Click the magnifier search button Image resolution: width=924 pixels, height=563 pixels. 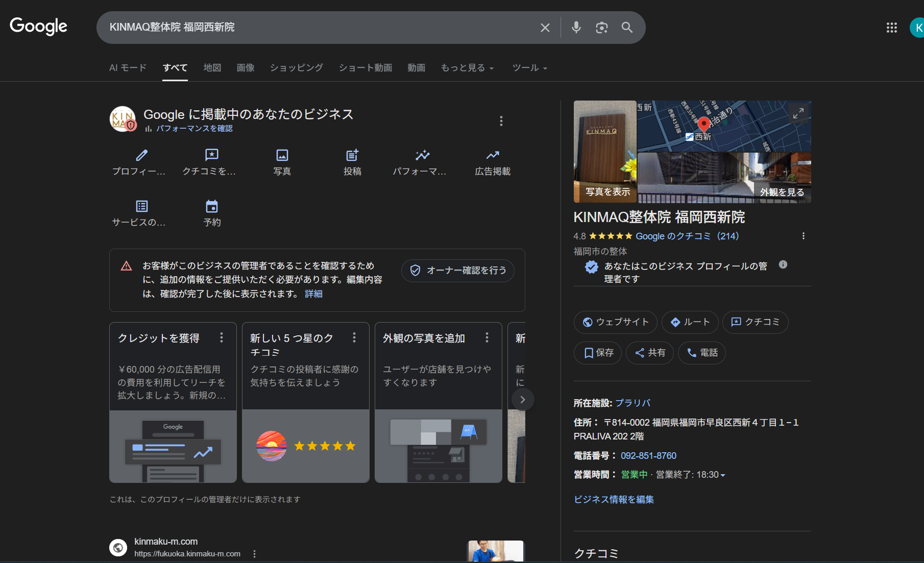(627, 28)
